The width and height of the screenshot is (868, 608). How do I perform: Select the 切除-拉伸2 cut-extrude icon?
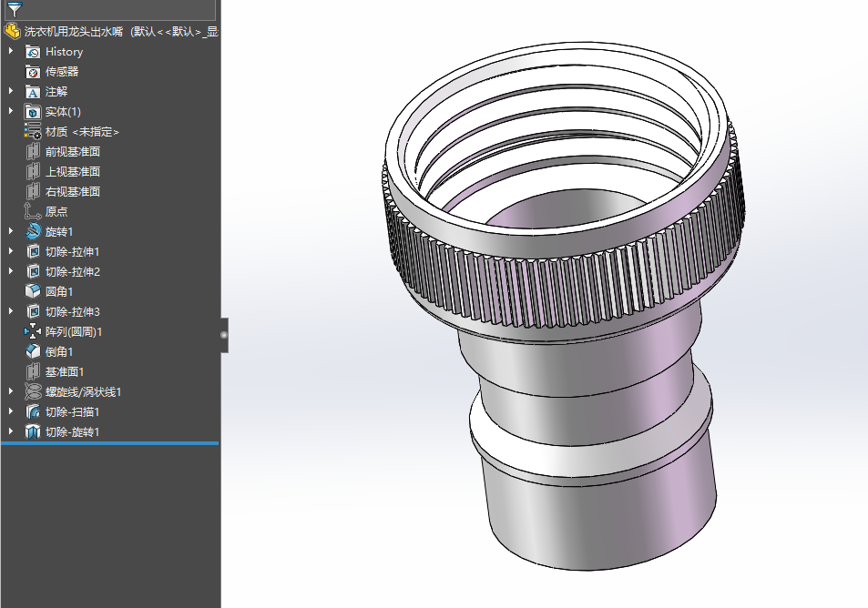coord(33,271)
